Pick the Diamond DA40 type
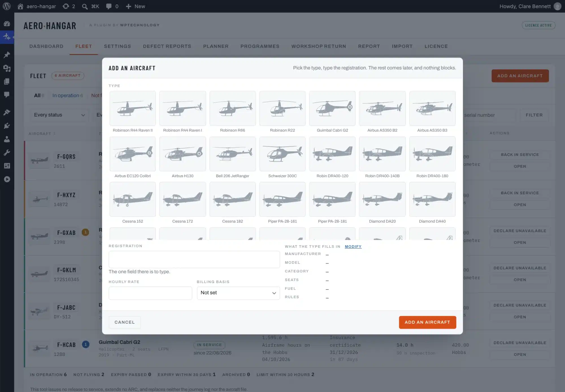The image size is (565, 392). point(432,203)
